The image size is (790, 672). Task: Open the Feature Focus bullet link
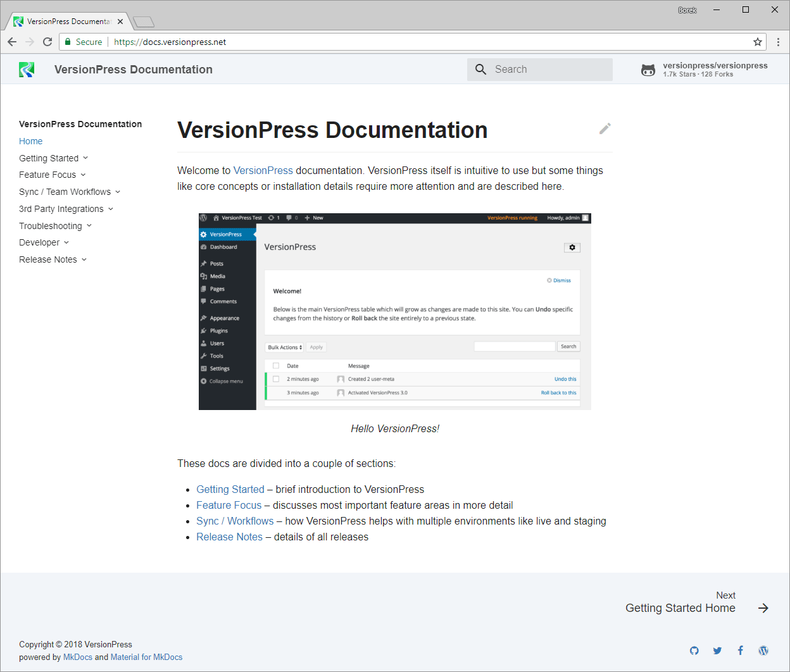229,505
